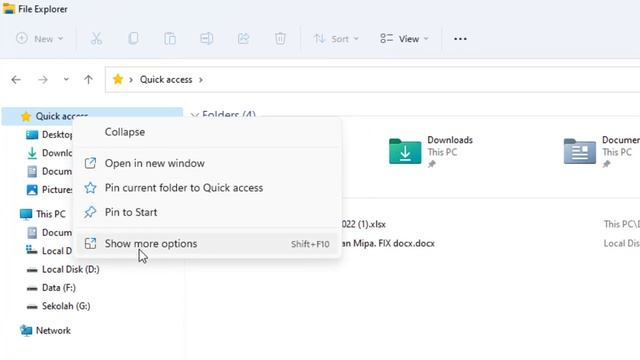Go up one folder level

pos(88,80)
